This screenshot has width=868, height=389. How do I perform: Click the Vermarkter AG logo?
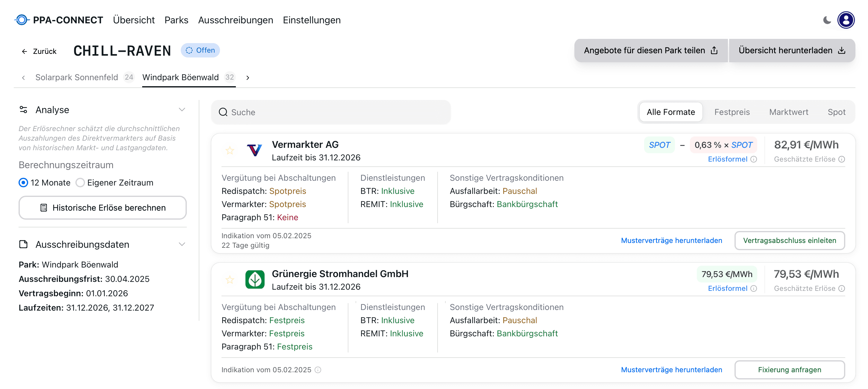click(254, 150)
